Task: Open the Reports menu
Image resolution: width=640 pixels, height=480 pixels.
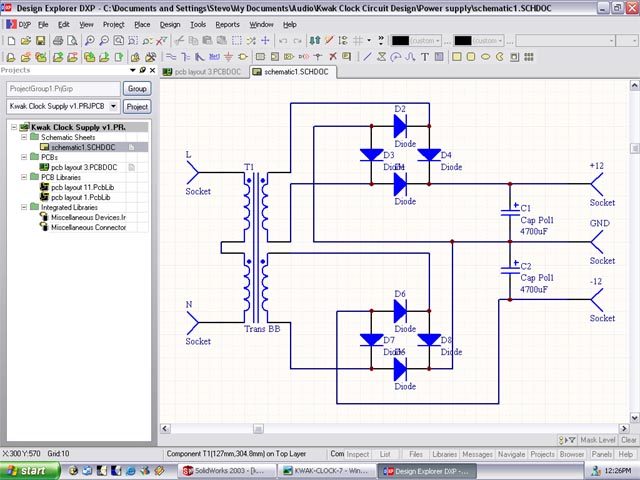Action: click(x=227, y=24)
